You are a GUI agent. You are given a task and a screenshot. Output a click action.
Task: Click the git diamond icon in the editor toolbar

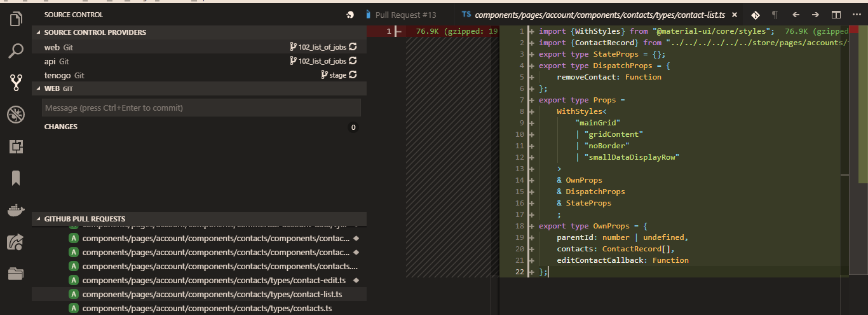click(x=756, y=15)
